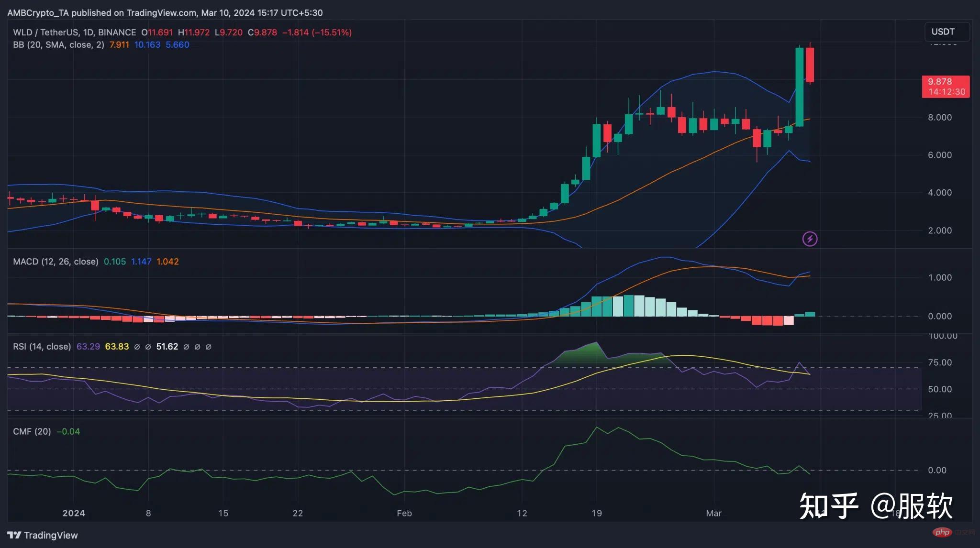Viewport: 980px width, 548px height.
Task: Click the Mar label on time axis
Action: pyautogui.click(x=713, y=513)
